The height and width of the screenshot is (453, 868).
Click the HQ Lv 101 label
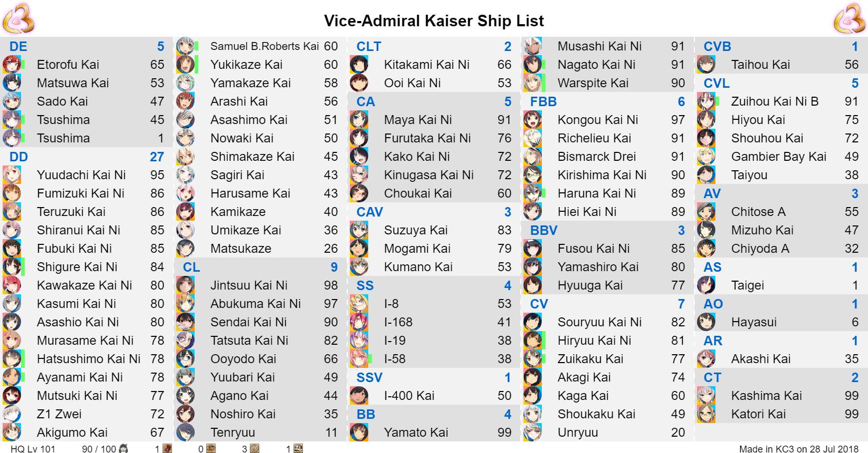pyautogui.click(x=33, y=449)
